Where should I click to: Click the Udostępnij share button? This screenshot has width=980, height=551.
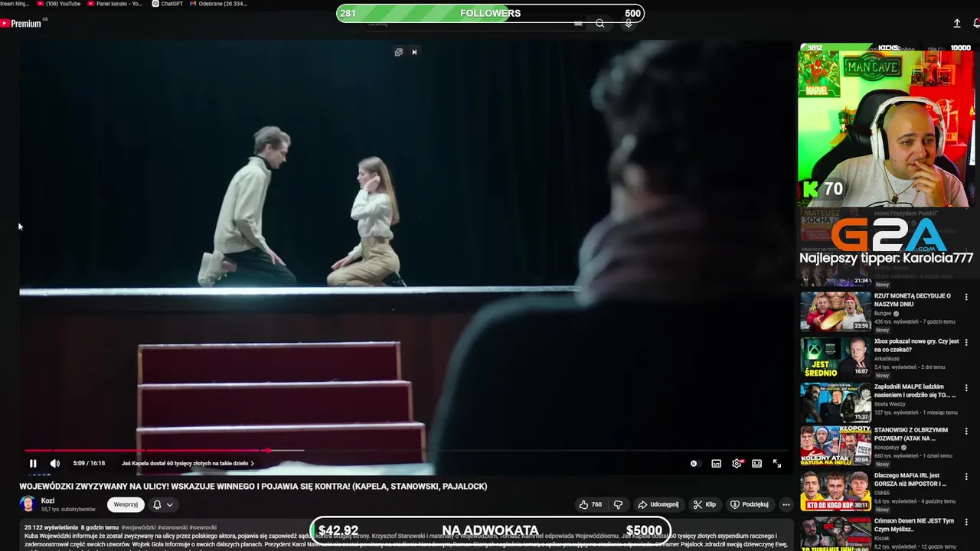pos(658,504)
